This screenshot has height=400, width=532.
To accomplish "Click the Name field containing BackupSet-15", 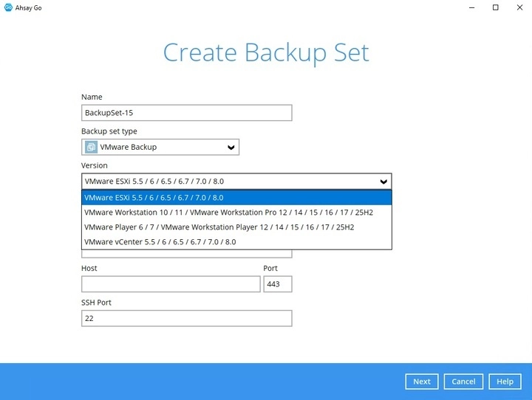I will (x=187, y=113).
